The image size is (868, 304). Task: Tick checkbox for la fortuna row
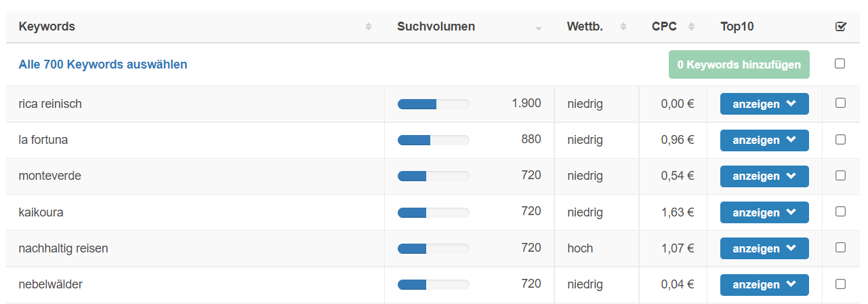click(x=840, y=139)
